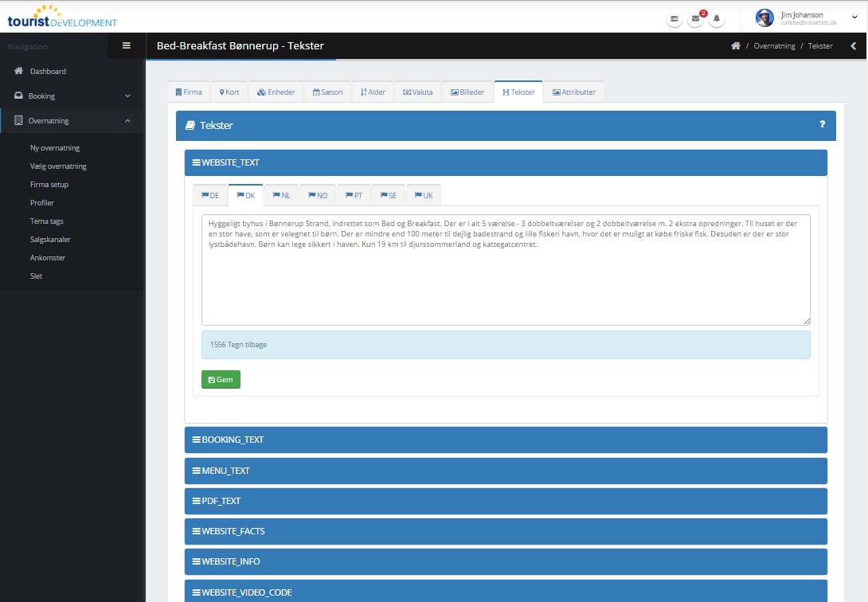Screen dimensions: 868x602
Task: Go to Dashboard in navigation
Action: click(48, 72)
